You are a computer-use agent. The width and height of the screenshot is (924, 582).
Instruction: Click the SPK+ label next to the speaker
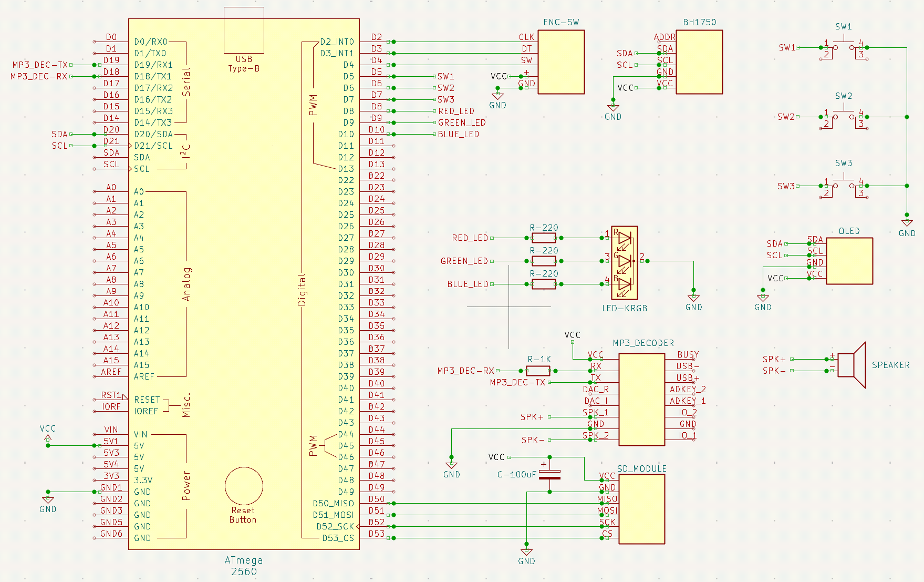[x=774, y=359]
